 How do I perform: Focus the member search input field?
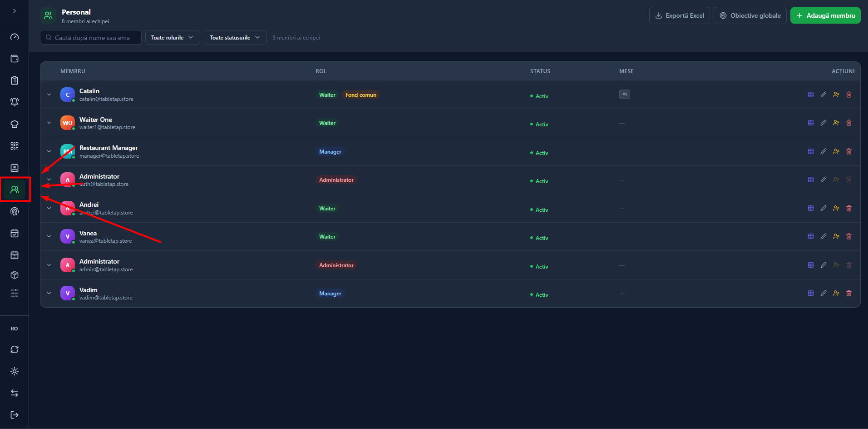point(91,38)
